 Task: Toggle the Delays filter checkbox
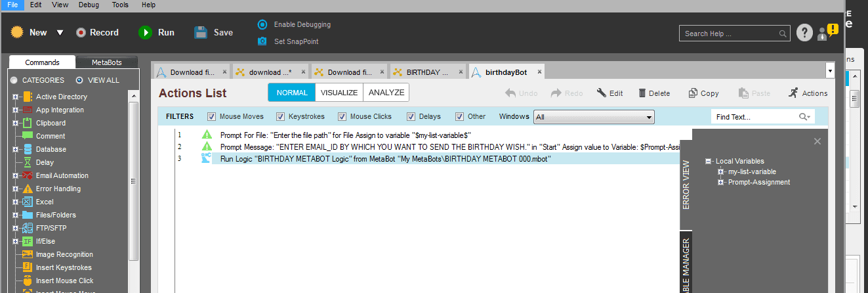coord(411,117)
